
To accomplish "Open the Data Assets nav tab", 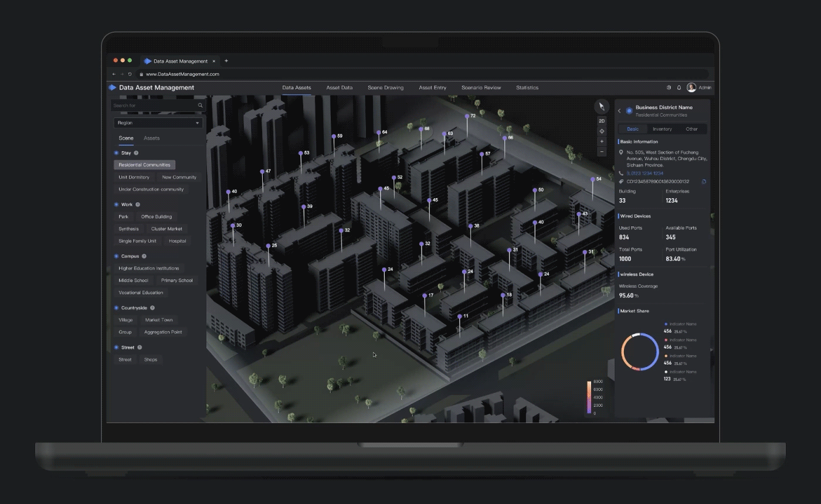I will pos(297,87).
